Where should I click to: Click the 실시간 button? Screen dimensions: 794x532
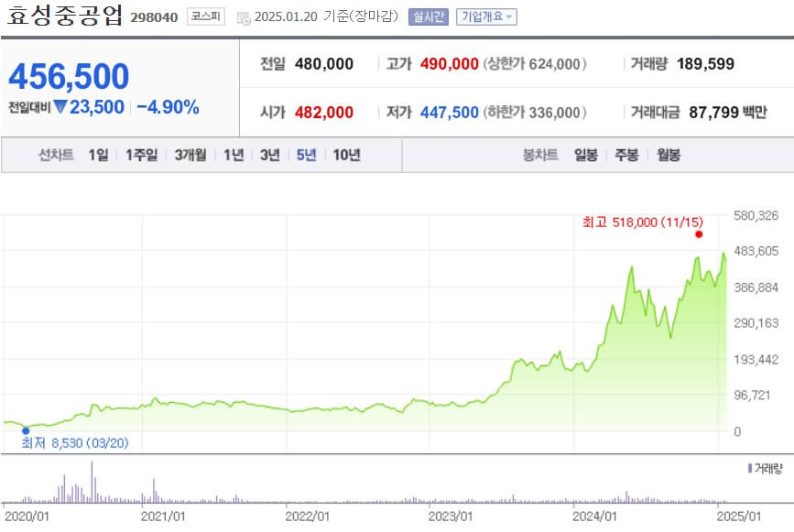coord(429,16)
